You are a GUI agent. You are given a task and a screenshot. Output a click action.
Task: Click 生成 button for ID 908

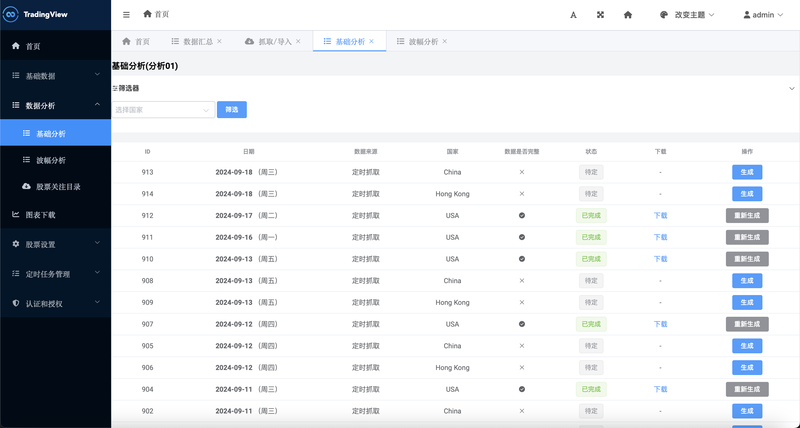(x=747, y=281)
